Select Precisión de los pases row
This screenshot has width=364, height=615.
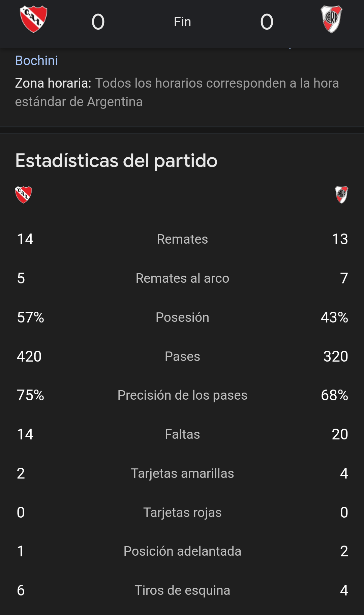click(182, 395)
